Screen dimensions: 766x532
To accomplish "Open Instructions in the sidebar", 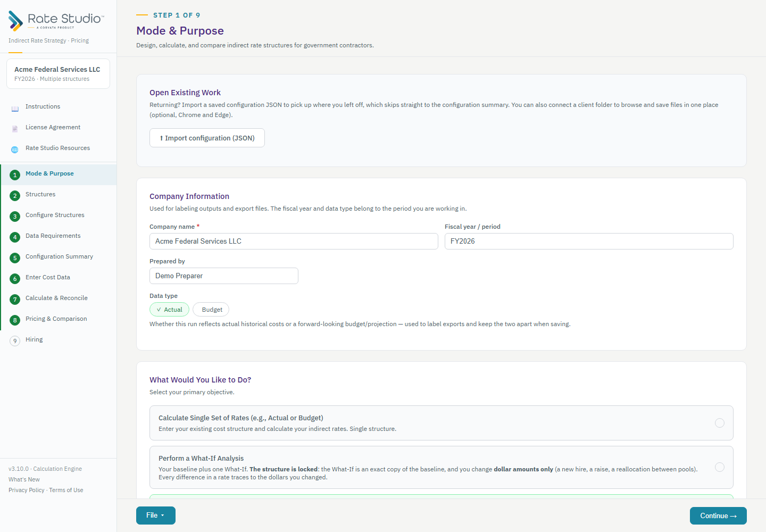I will point(59,106).
